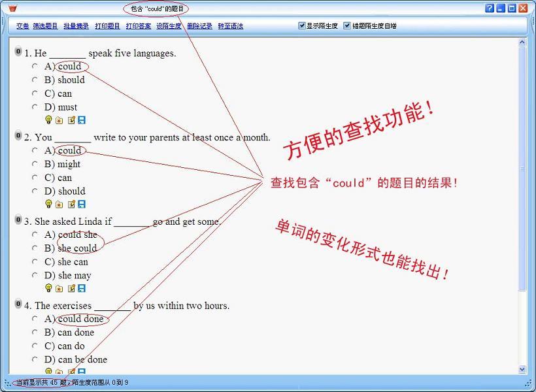Click 交卷 to submit the test
Screen dimensions: 536x392
click(x=23, y=26)
